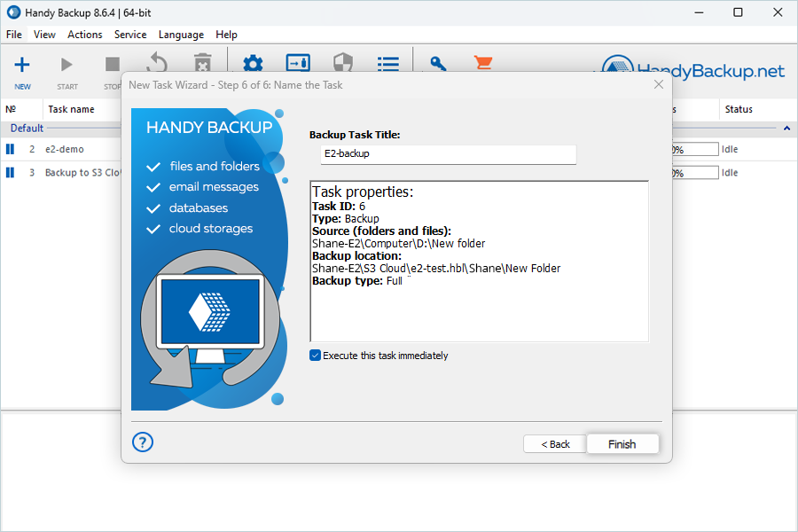Click the Finish button
The height and width of the screenshot is (532, 798).
point(622,444)
